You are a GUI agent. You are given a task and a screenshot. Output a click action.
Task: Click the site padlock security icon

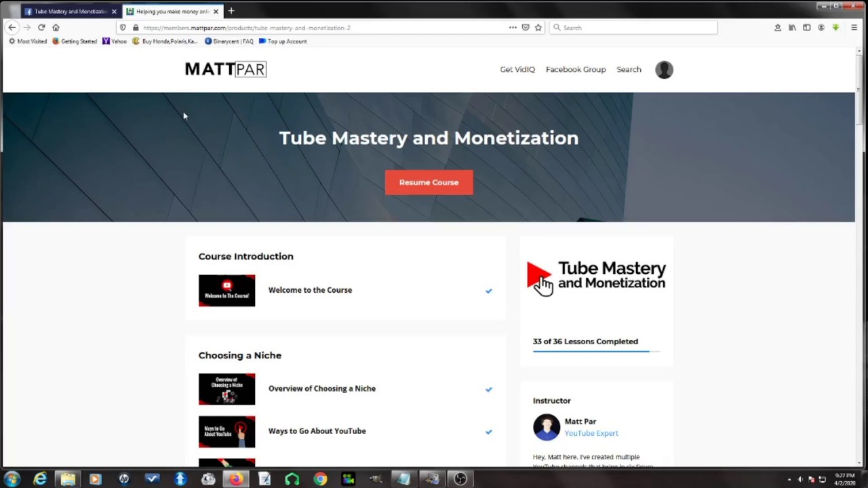pyautogui.click(x=136, y=28)
